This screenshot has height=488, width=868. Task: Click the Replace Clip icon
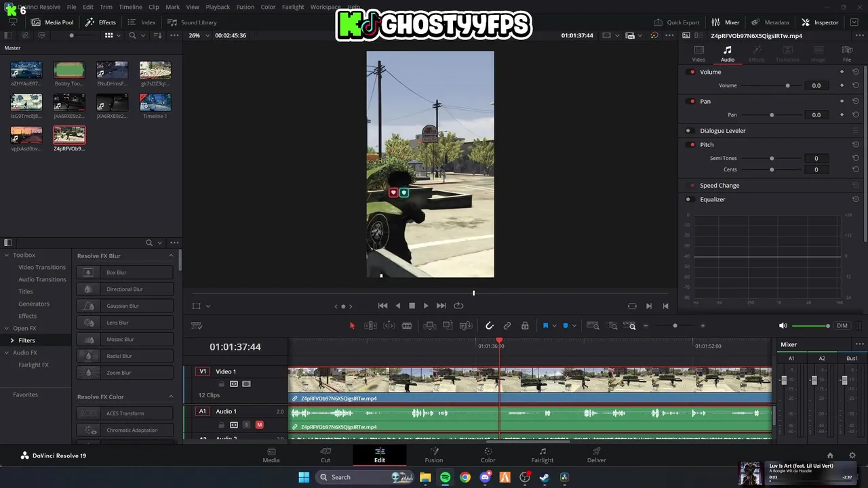pos(466,326)
